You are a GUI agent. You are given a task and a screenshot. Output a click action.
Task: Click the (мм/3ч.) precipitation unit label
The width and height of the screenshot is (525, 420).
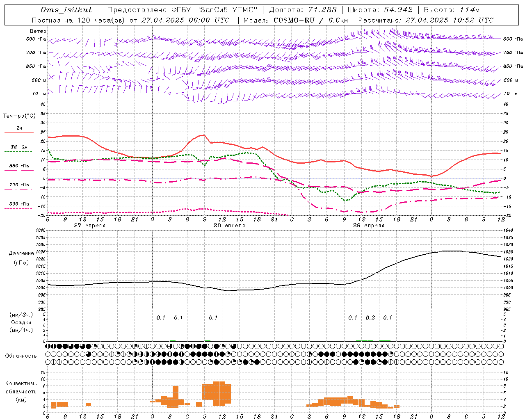pyautogui.click(x=21, y=315)
